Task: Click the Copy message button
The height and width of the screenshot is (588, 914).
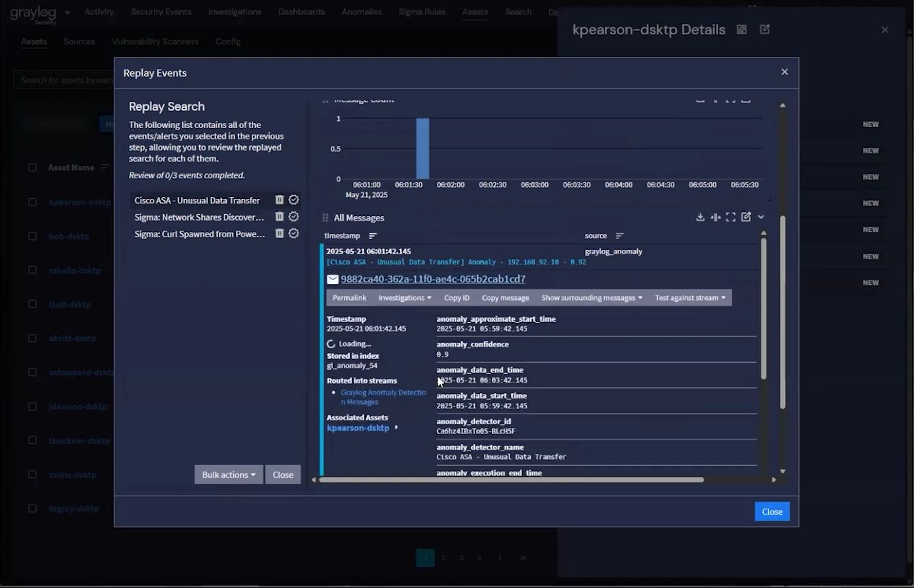Action: pyautogui.click(x=506, y=298)
